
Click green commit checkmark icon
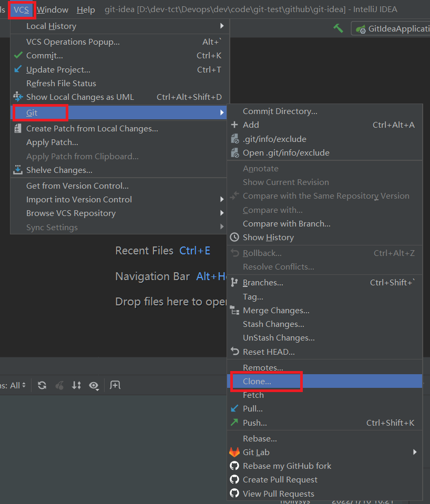[x=18, y=55]
